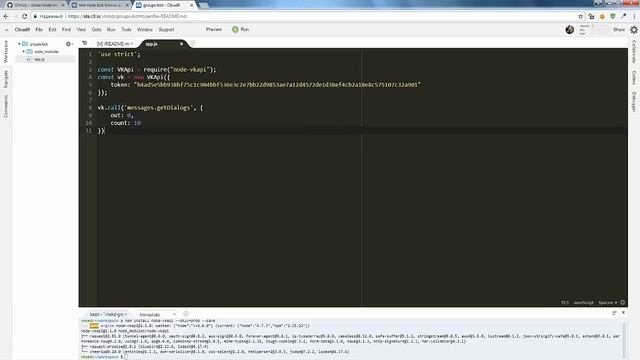Select the app.js file in tree
This screenshot has height=360, width=640.
pyautogui.click(x=40, y=59)
